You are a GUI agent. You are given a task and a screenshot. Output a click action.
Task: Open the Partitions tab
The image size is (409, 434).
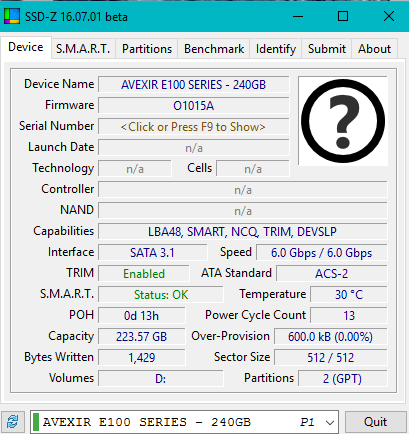point(147,49)
